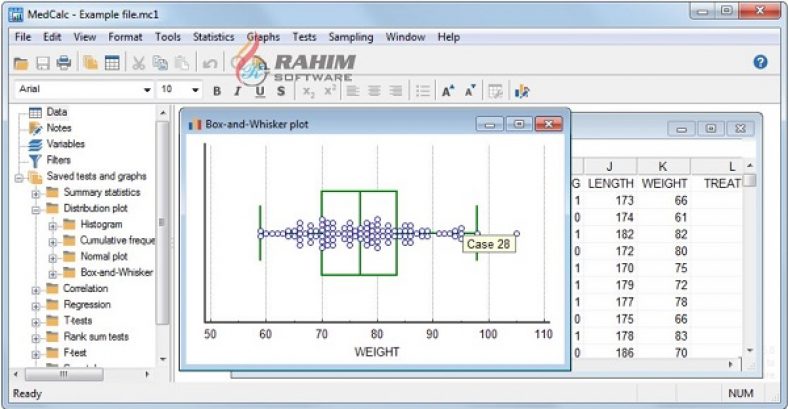Click the Save disk icon
Screen dimensions: 788x409
tap(43, 63)
